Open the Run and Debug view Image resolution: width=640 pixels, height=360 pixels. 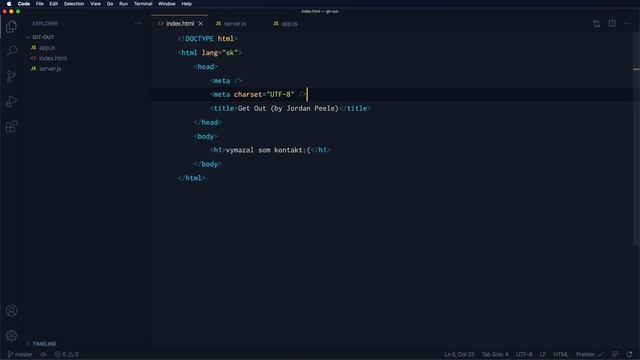[11, 101]
